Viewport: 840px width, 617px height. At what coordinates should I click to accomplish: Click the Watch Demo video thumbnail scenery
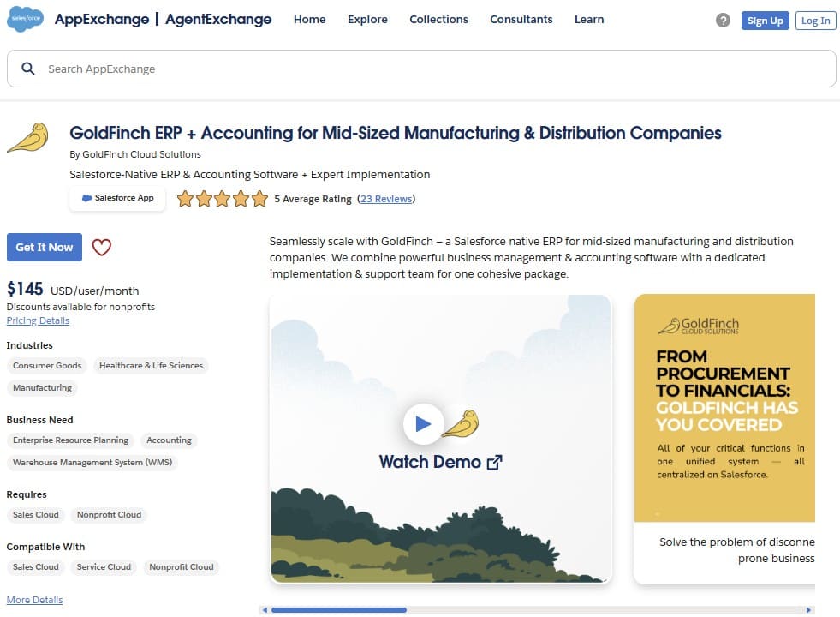coord(440,438)
